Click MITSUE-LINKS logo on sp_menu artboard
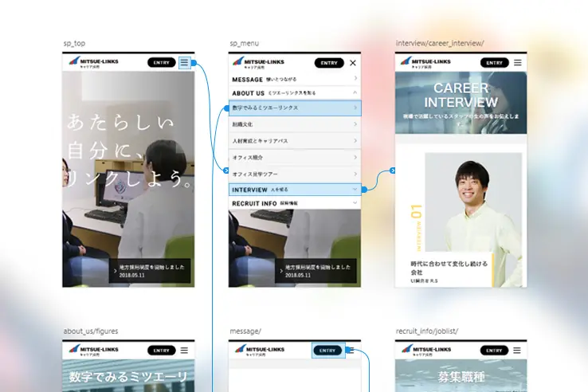 pyautogui.click(x=258, y=63)
